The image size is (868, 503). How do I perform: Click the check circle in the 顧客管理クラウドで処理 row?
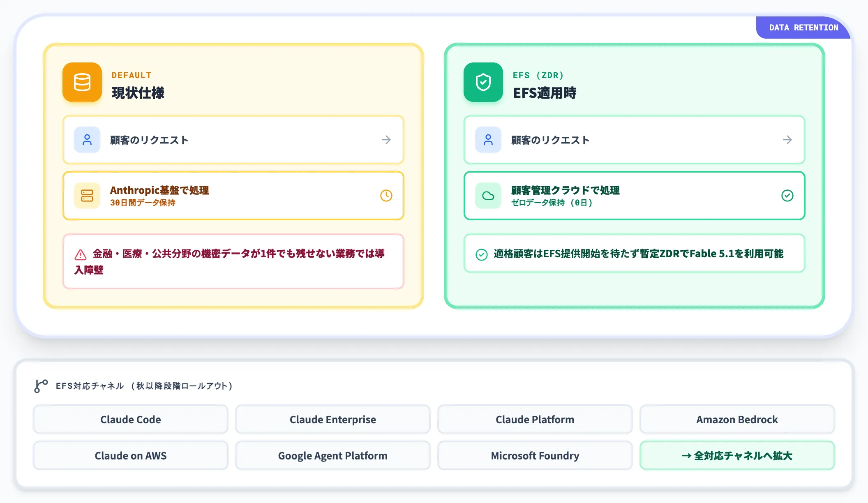(787, 196)
